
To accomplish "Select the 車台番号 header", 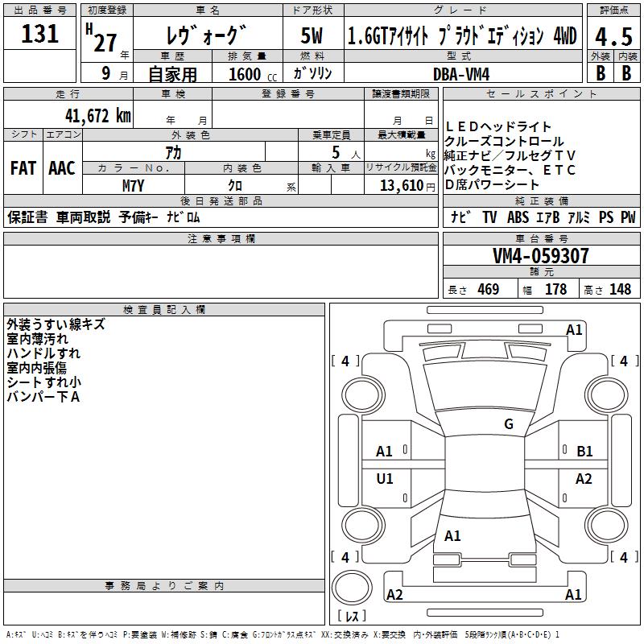I will pos(541,238).
